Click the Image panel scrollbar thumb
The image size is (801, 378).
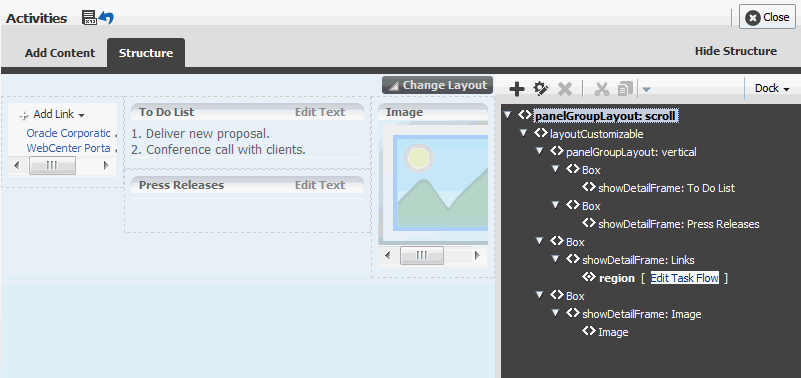(421, 255)
